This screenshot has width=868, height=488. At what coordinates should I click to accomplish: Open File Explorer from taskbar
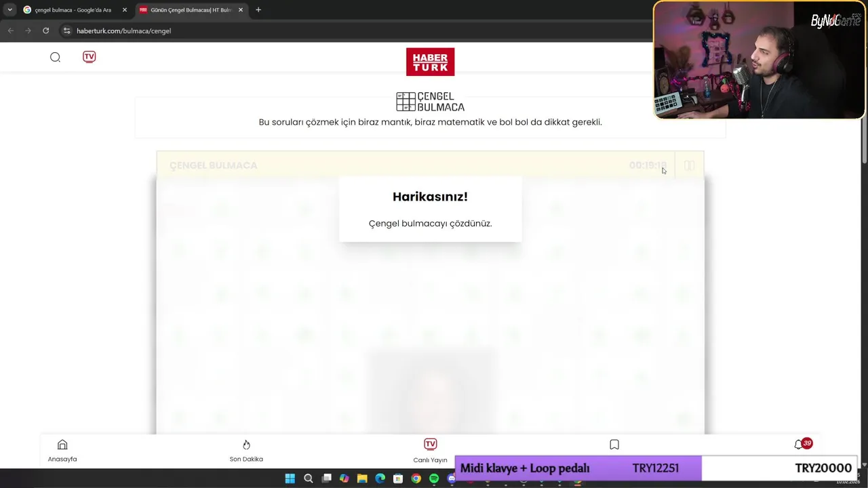coord(362,479)
